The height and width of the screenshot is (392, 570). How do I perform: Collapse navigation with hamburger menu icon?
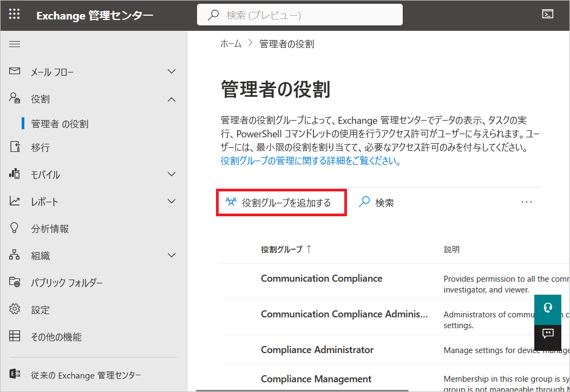(x=15, y=44)
